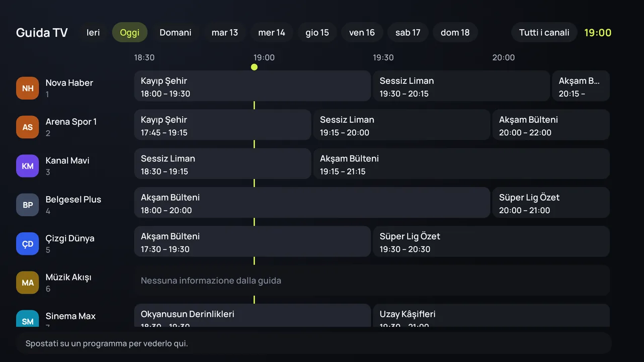
Task: Select the truncated Akşam B... 20:15 program
Action: [581, 86]
